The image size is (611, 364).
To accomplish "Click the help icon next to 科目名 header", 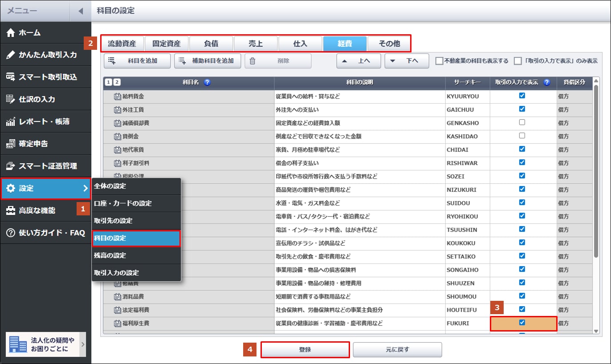I will tap(208, 82).
